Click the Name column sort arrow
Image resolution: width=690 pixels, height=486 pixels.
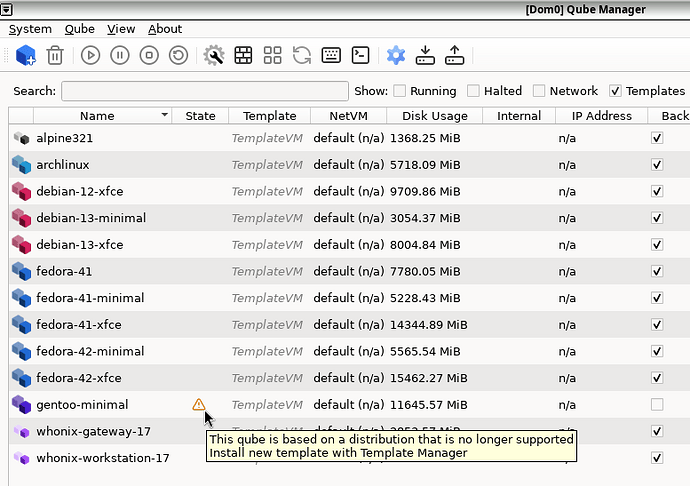click(x=165, y=115)
